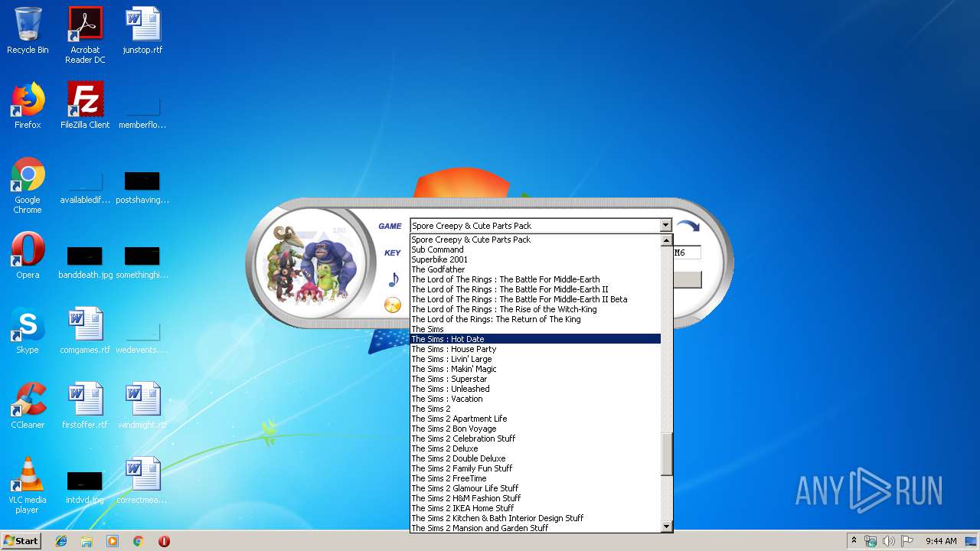Open Windows Explorer folder in taskbar
Screen dimensions: 980x551
(87, 541)
